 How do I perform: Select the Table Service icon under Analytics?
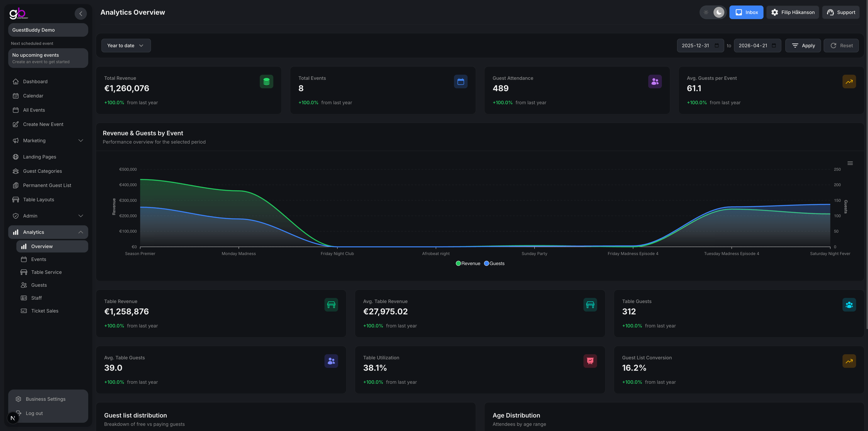coord(23,272)
